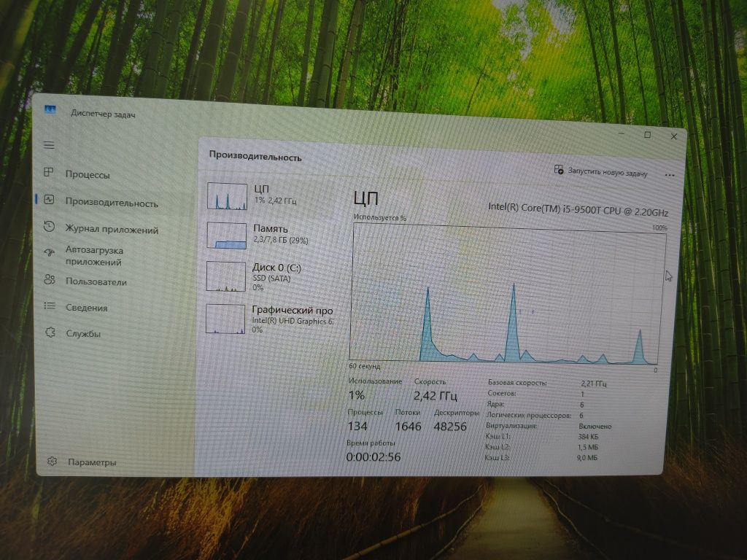747x560 pixels.
Task: Click the Время работы 0:00:02:56 value
Action: click(x=373, y=456)
